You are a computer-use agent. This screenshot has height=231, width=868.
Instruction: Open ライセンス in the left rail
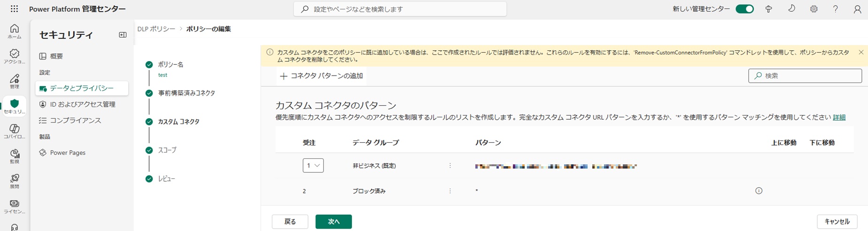(x=15, y=207)
